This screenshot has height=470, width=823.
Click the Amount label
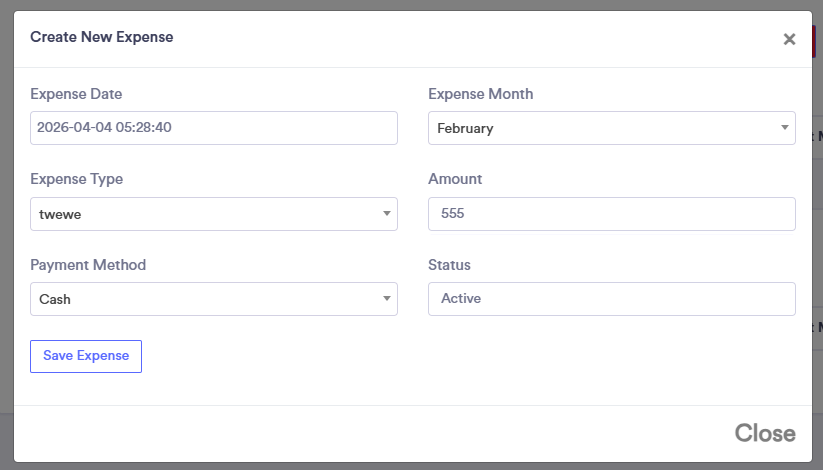point(455,179)
